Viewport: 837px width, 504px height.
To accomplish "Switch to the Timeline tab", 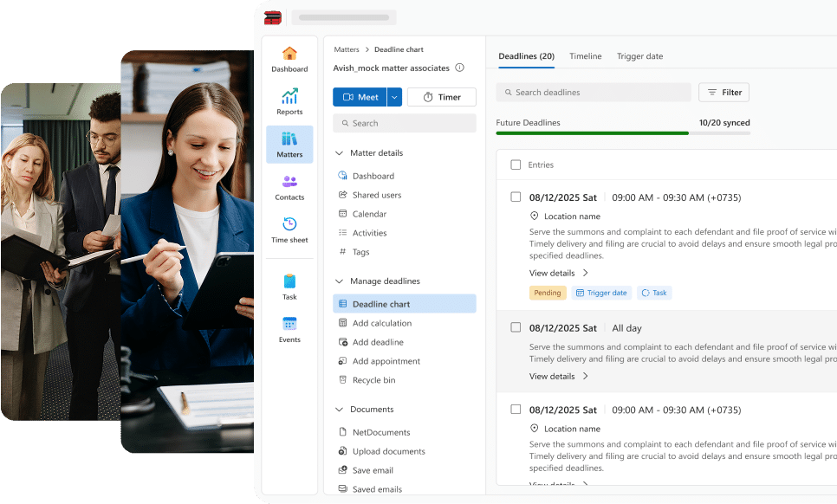I will 585,56.
